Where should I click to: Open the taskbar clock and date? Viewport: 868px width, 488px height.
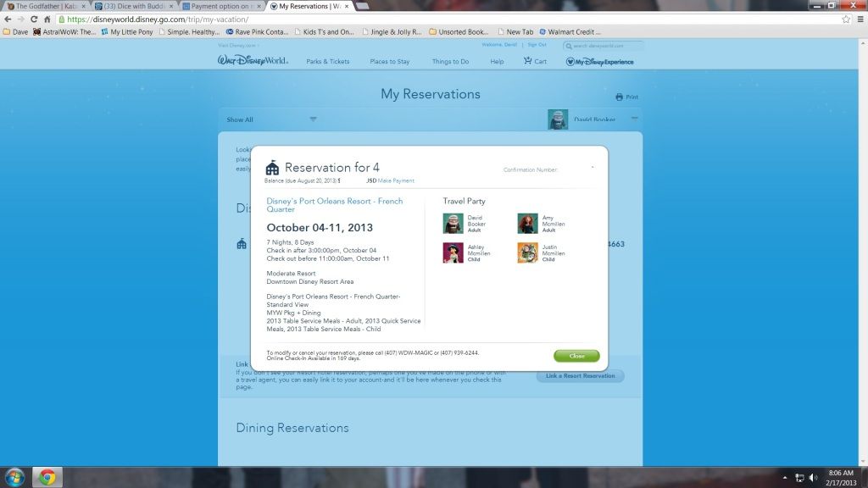[x=841, y=478]
